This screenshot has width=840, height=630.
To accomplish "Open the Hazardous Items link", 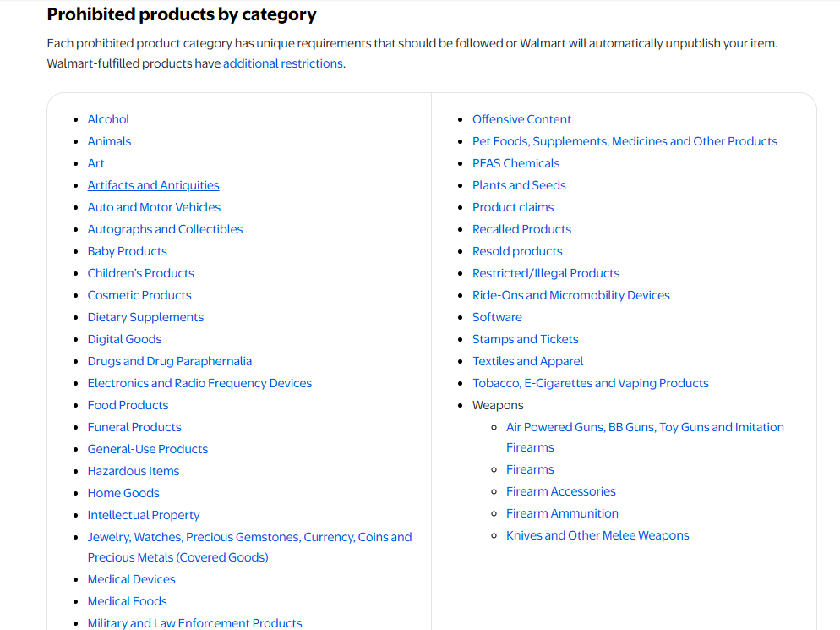I will (x=134, y=471).
